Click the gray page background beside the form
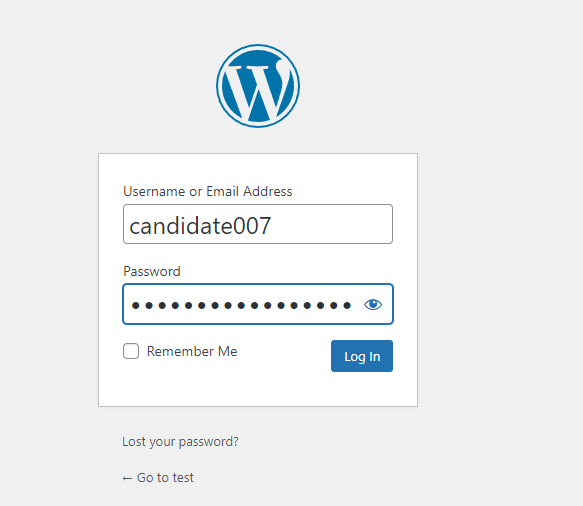 [x=498, y=279]
